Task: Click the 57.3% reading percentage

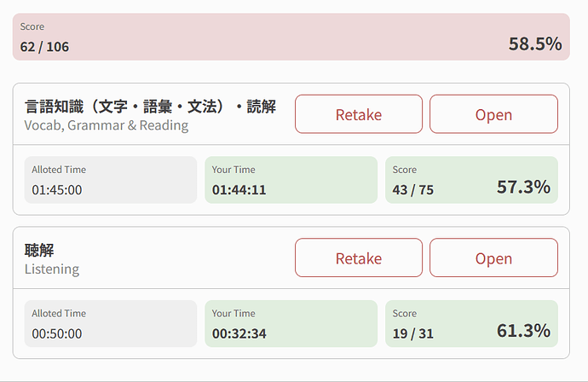Action: [x=523, y=187]
